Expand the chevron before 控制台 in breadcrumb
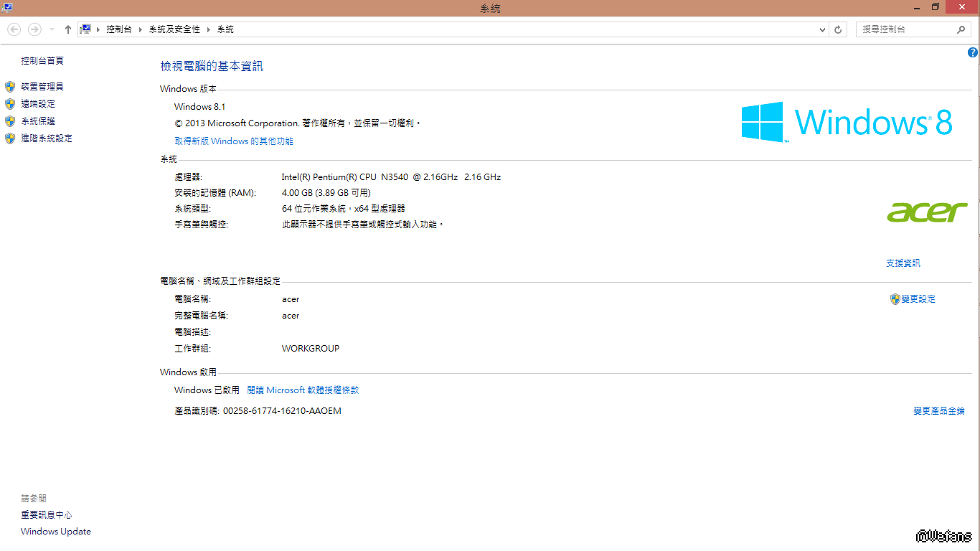The width and height of the screenshot is (980, 551). click(99, 29)
